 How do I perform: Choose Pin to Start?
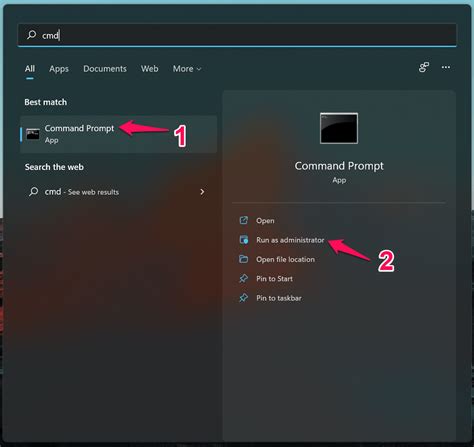click(274, 279)
